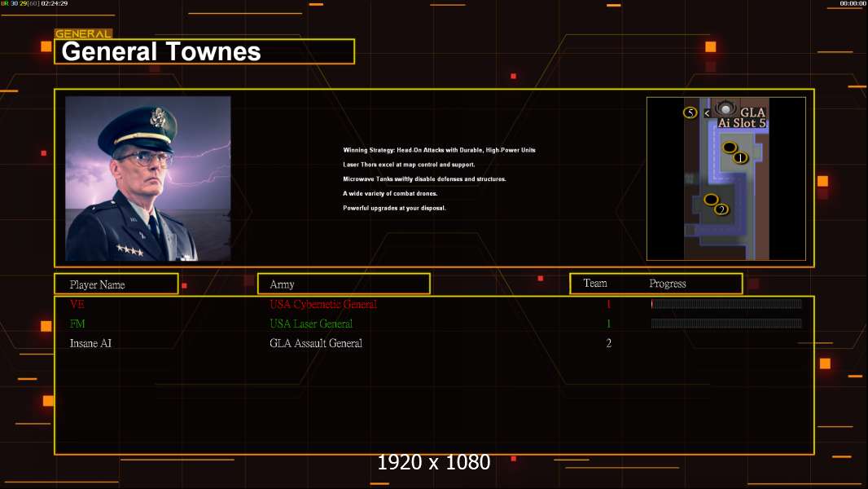
Task: Click the Microwave Tanks description line
Action: click(424, 178)
